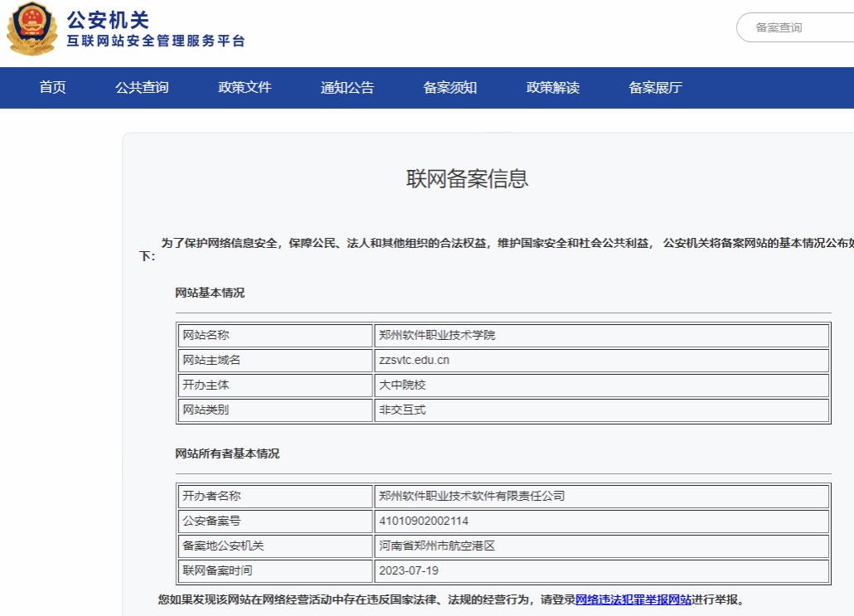Click the 公安机关 site title
Image resolution: width=854 pixels, height=616 pixels.
coord(108,19)
